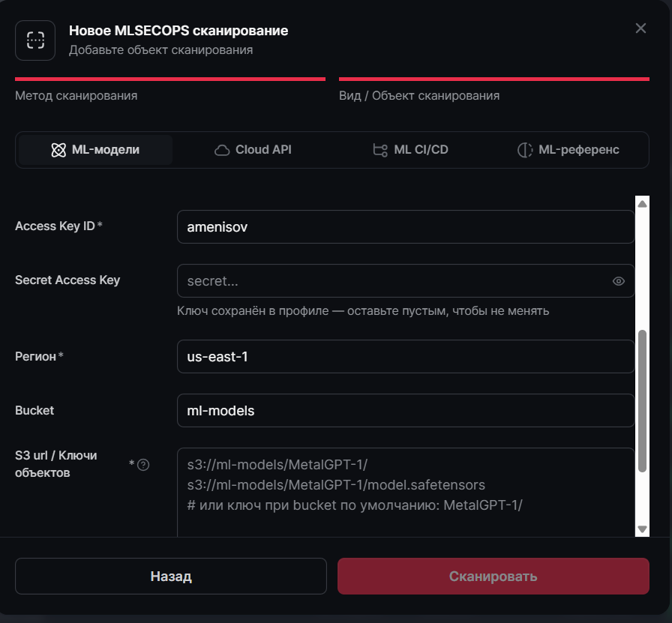
Task: Click the scrollbar down arrow
Action: 642,529
